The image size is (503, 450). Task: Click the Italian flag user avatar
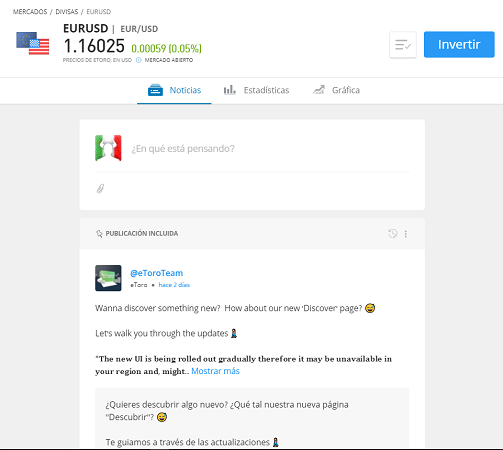click(x=108, y=148)
